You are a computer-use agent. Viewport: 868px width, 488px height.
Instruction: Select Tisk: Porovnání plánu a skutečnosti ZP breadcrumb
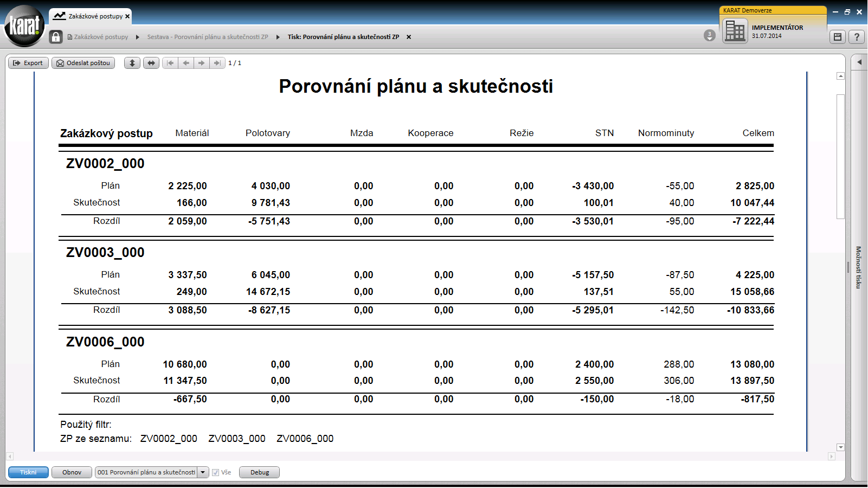click(x=343, y=37)
